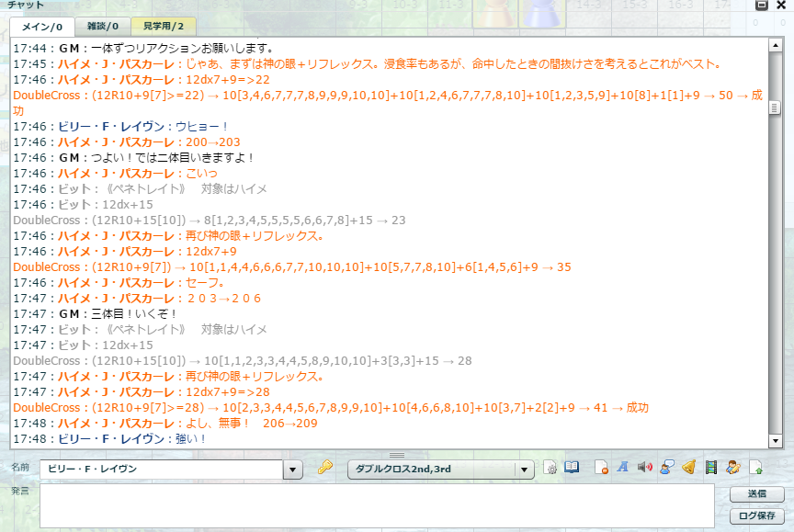Click the person with speech bubble icon

[666, 468]
